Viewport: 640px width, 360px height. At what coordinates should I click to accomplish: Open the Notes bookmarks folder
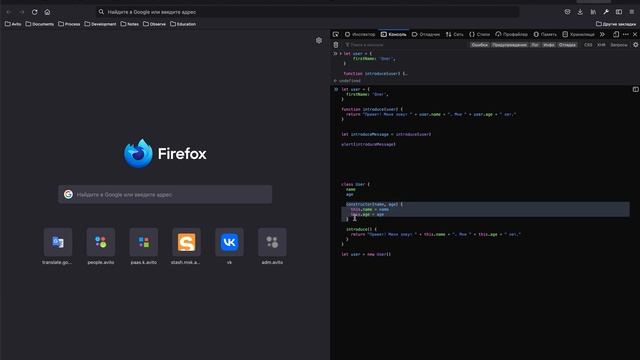(x=130, y=24)
